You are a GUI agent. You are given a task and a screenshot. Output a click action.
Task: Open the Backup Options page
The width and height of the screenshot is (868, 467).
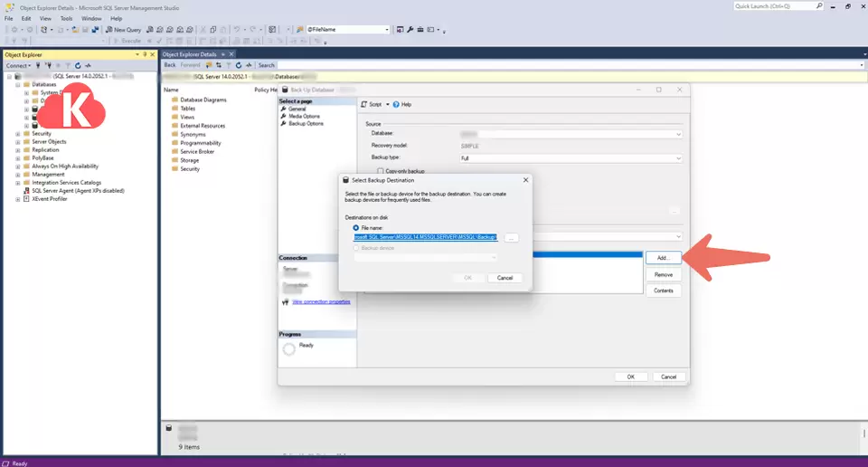[306, 123]
